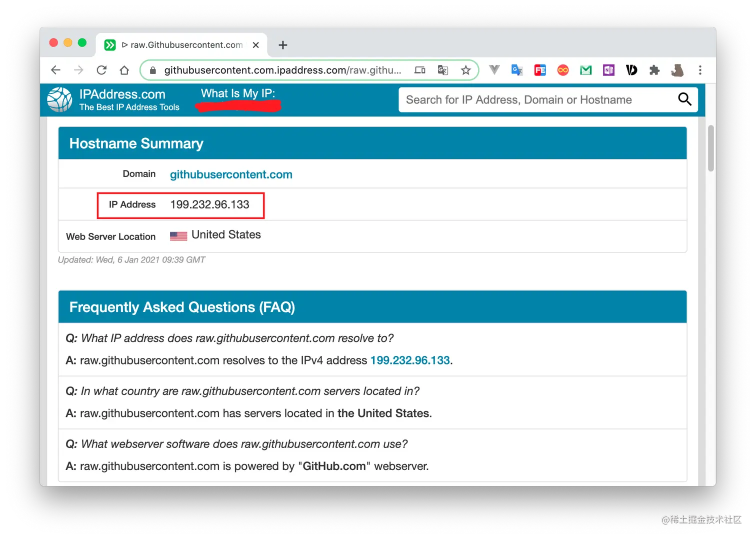Click the Web Server Location label
This screenshot has width=756, height=539.
pos(110,236)
